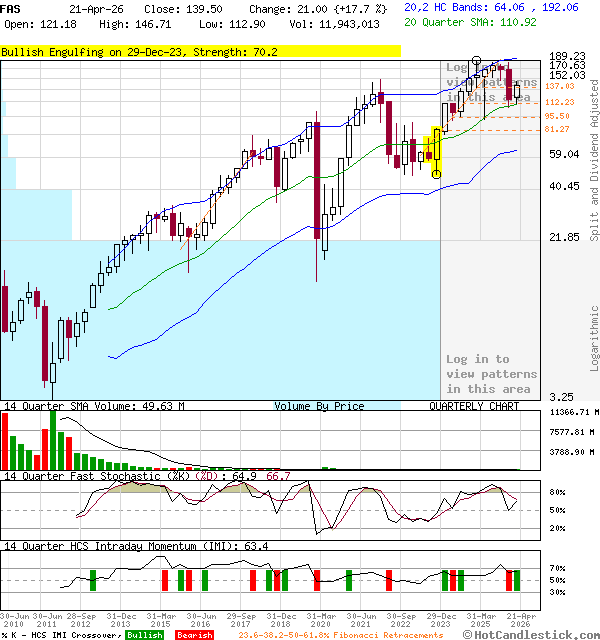
Task: Click the circled low marker under the highlighted candle
Action: (x=436, y=174)
